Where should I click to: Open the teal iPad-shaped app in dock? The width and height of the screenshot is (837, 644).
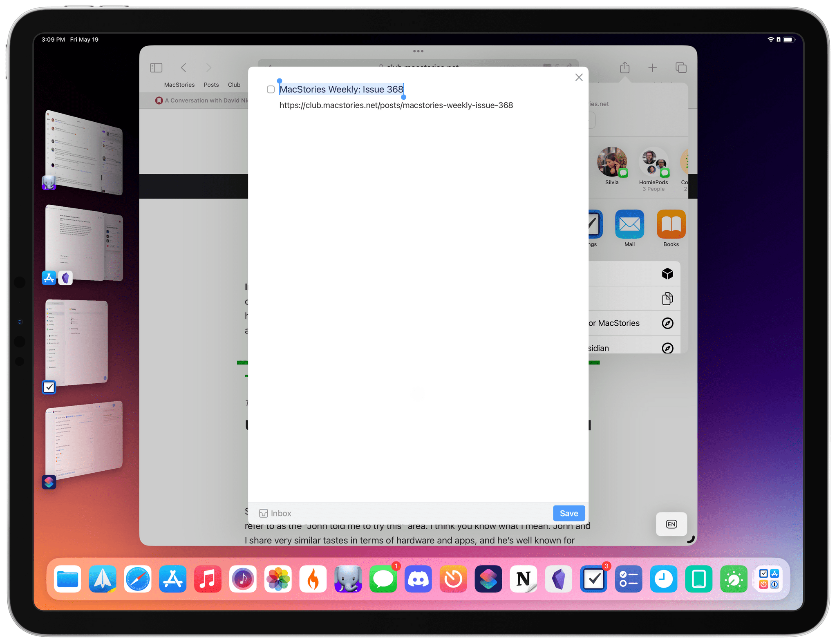(x=699, y=579)
